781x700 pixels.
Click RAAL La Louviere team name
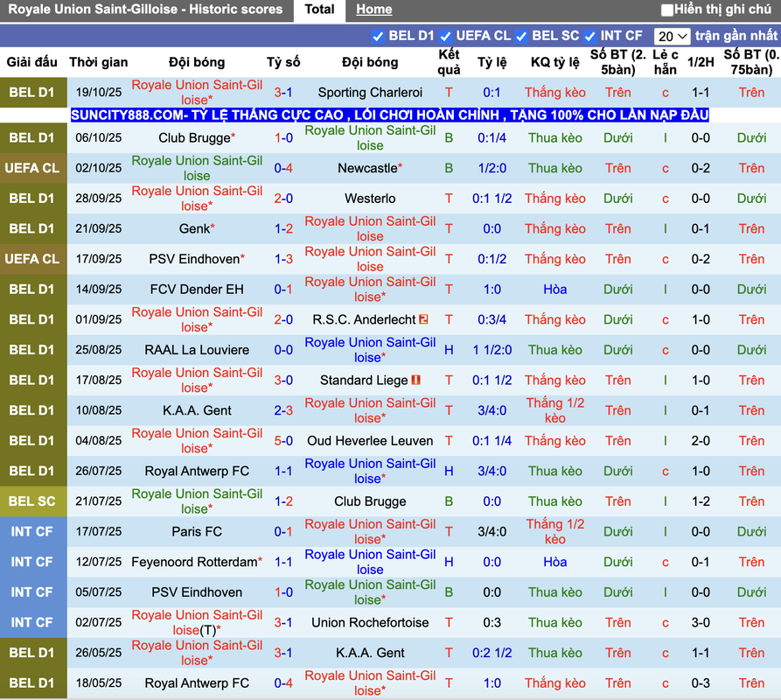(197, 350)
